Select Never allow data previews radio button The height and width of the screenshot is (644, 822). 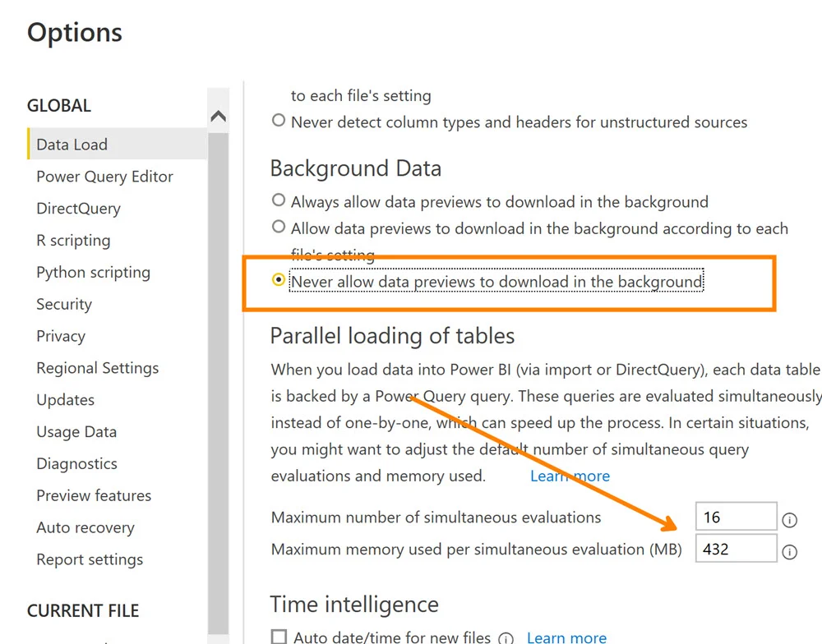[279, 280]
